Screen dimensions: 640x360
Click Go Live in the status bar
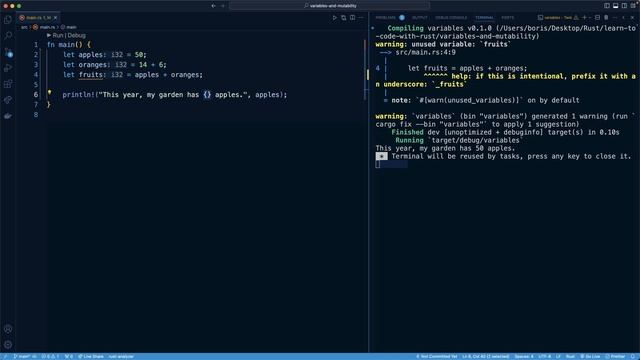590,356
